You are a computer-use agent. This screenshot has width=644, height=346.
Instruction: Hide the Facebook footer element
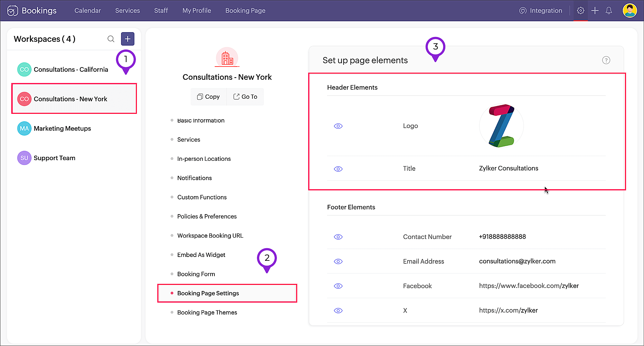coord(338,286)
